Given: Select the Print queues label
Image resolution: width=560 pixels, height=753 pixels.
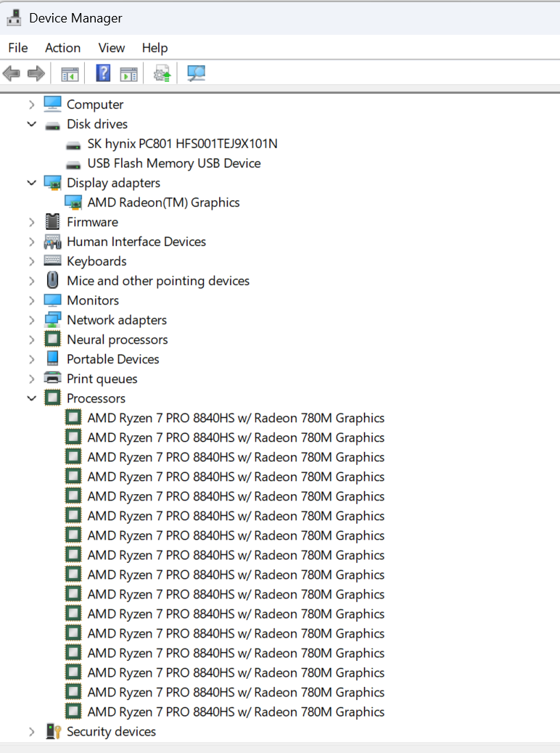Looking at the screenshot, I should tap(102, 379).
